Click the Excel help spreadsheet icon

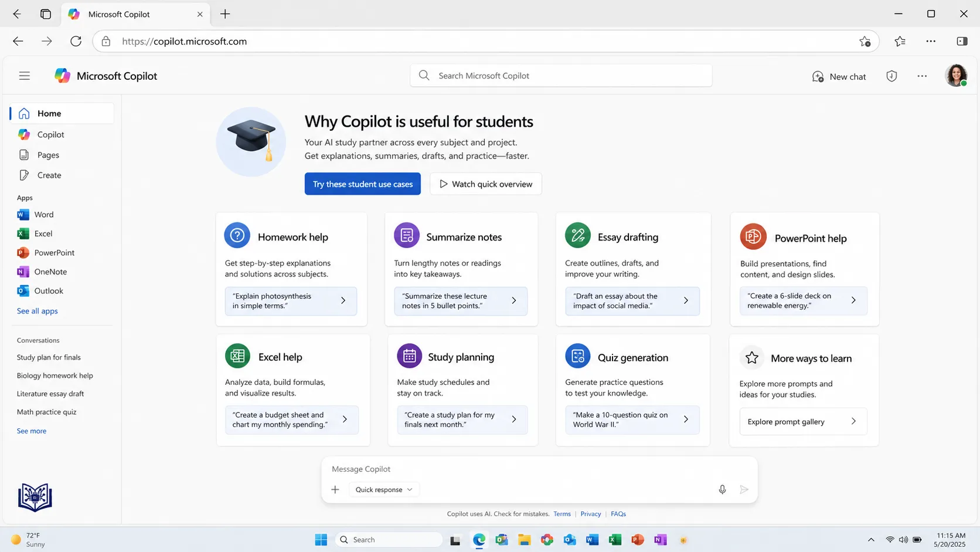pos(237,356)
